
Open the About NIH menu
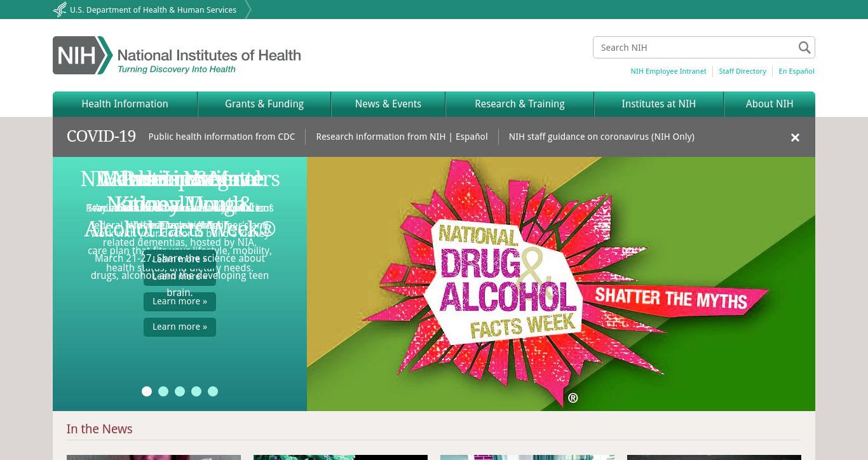click(770, 104)
